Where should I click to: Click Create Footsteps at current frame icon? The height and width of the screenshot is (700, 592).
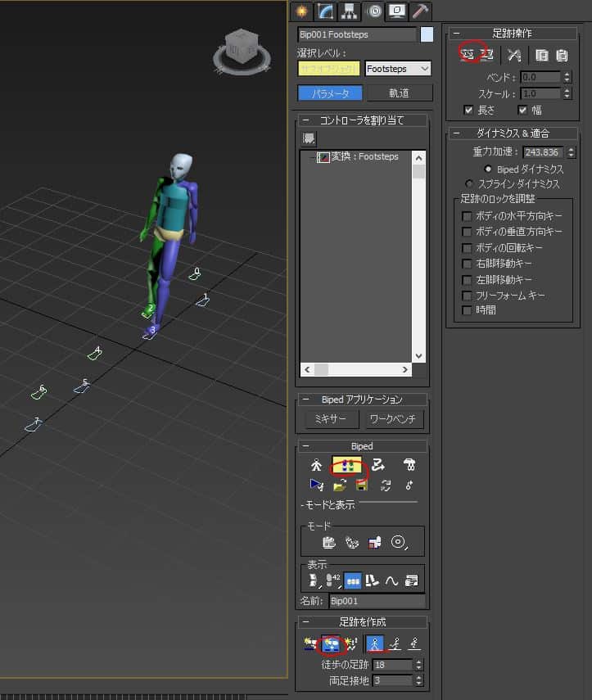click(332, 643)
